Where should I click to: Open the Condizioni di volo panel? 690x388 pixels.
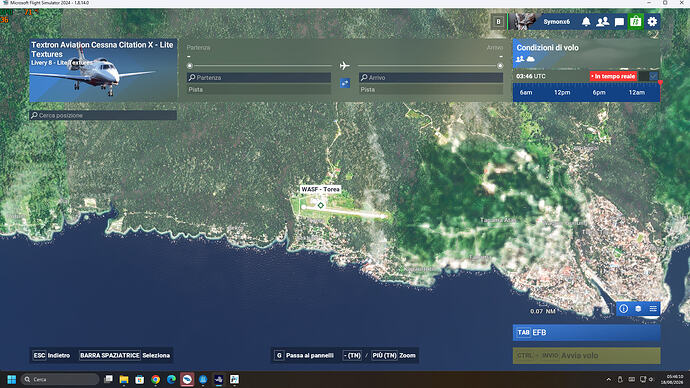(586, 53)
